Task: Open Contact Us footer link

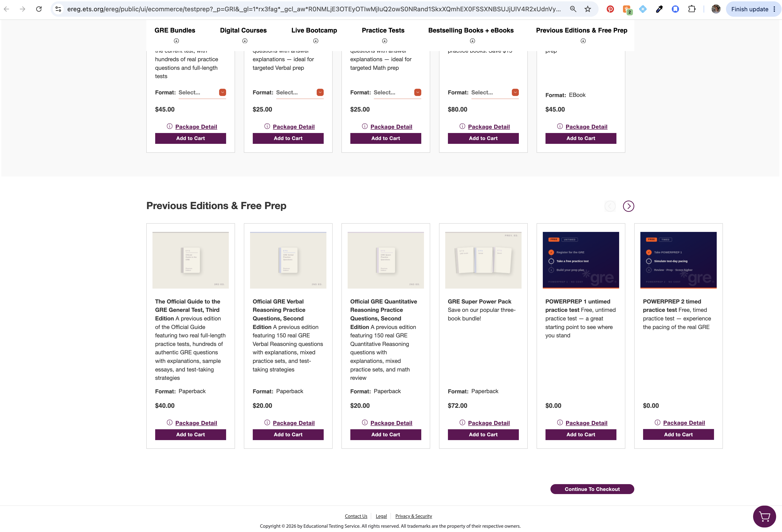Action: coord(356,516)
